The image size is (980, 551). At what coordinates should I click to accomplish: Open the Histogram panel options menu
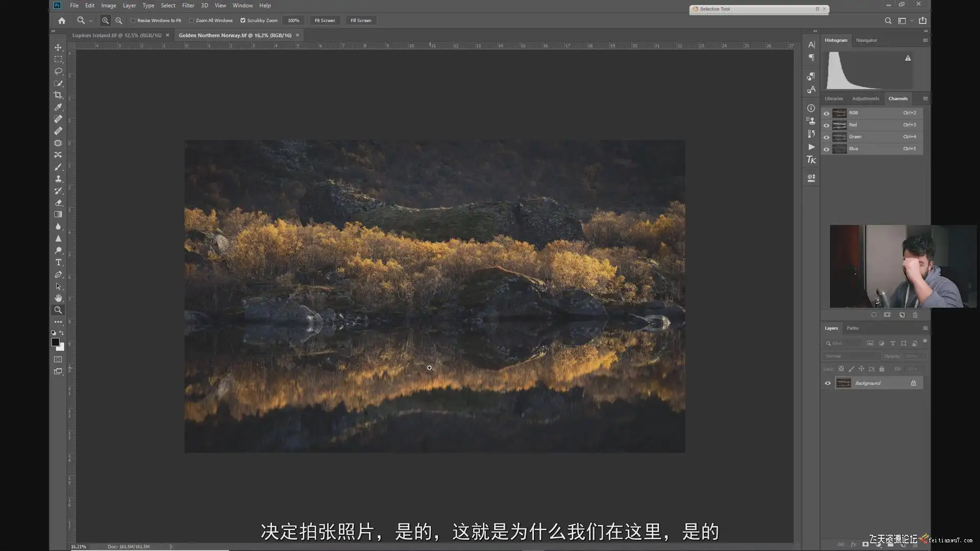click(x=925, y=40)
